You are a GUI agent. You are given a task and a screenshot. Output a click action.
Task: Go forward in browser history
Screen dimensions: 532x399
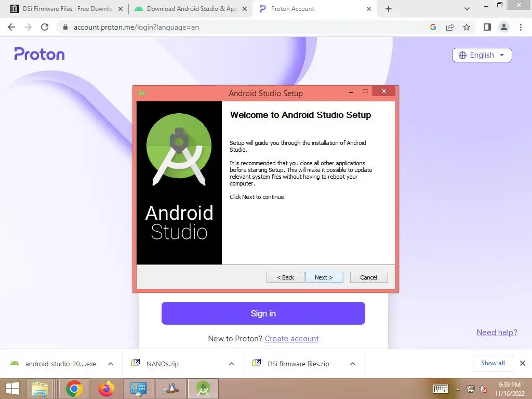[28, 27]
